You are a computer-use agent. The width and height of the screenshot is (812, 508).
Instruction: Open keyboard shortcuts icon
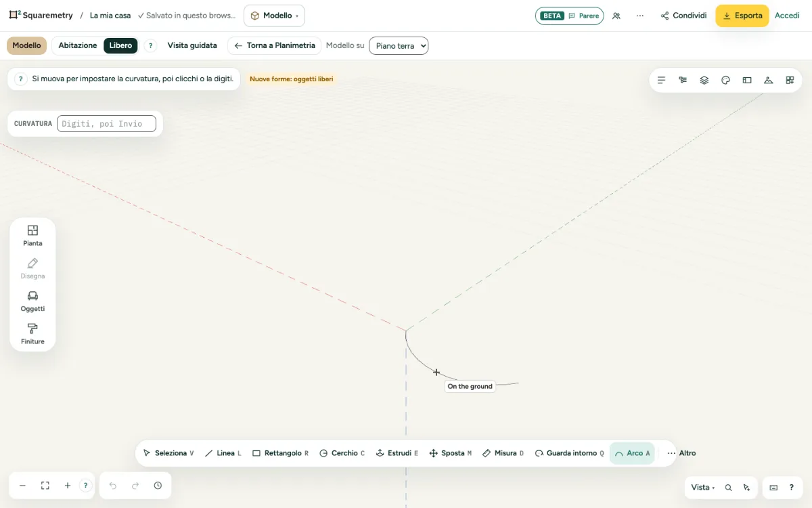pyautogui.click(x=773, y=488)
